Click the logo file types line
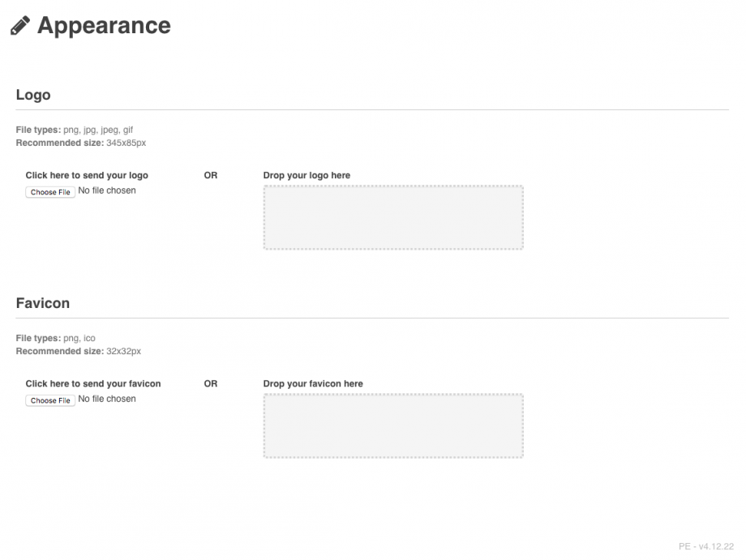746x560 pixels. pos(75,130)
